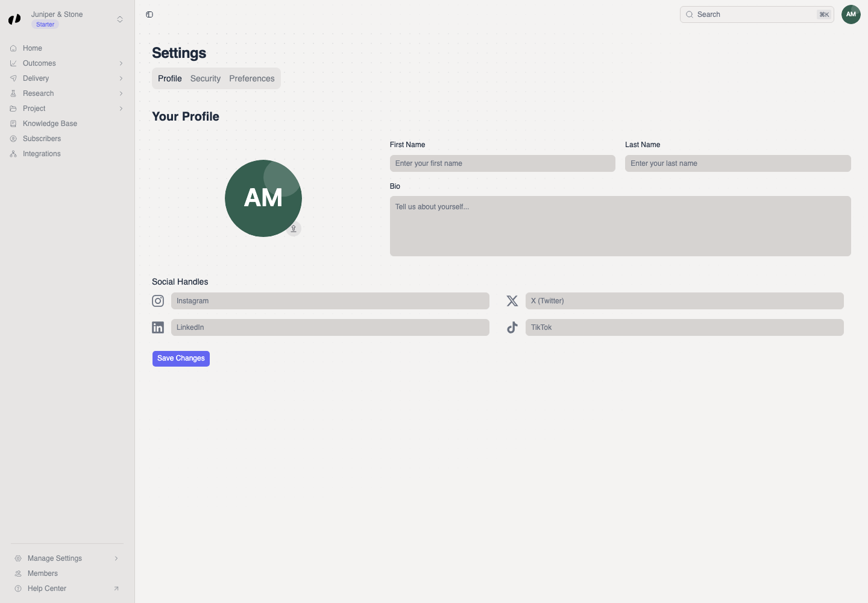Screen dimensions: 868x603
Task: Click the Help Center question icon
Action: pos(18,589)
